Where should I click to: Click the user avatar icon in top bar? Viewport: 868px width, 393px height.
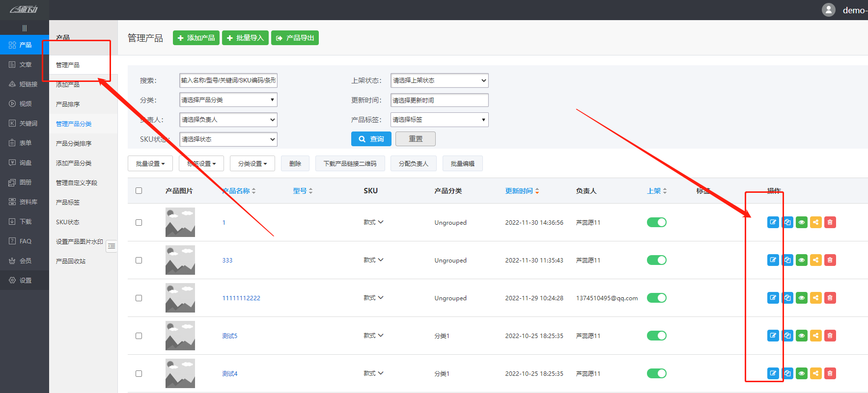828,10
